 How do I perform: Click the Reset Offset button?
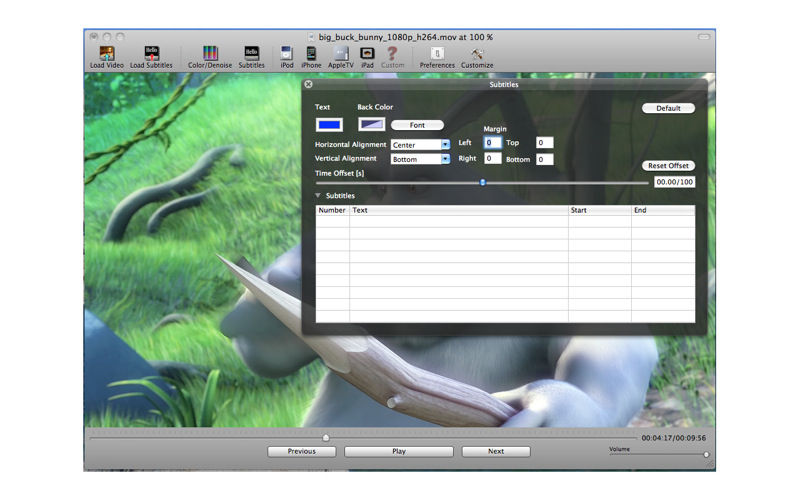668,165
